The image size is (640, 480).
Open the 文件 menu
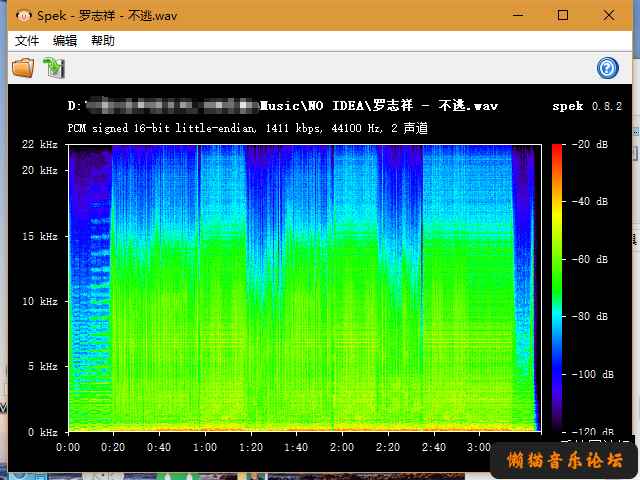[27, 40]
